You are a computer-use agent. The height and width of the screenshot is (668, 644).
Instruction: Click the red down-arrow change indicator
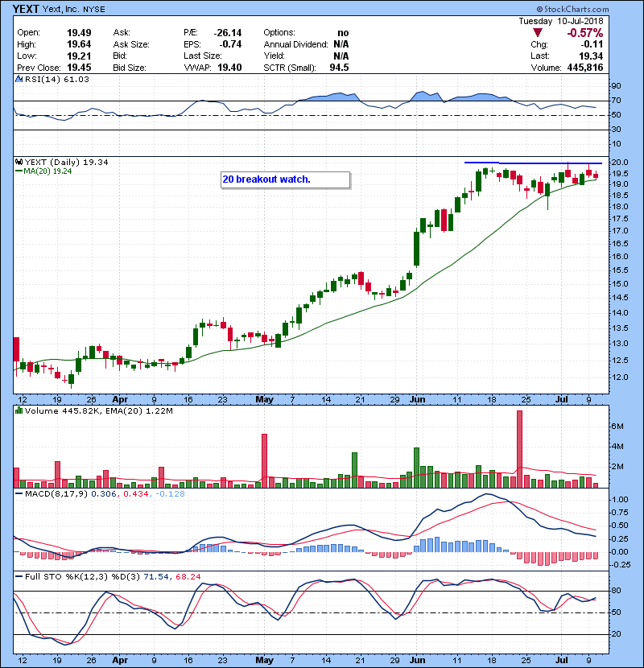(x=538, y=33)
